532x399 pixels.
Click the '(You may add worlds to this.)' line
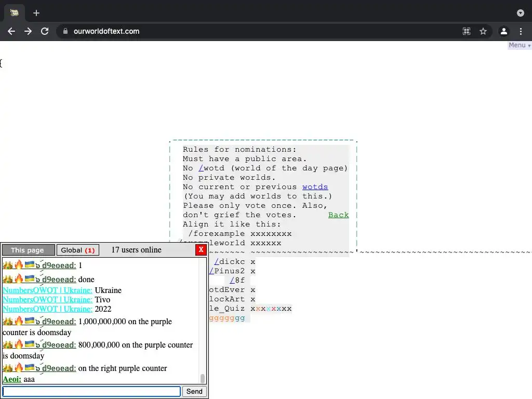click(258, 196)
